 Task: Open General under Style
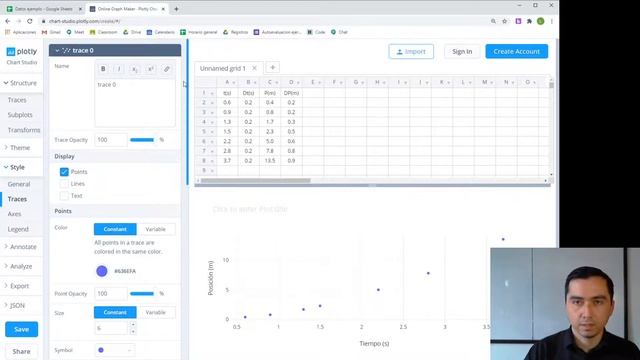pos(19,184)
